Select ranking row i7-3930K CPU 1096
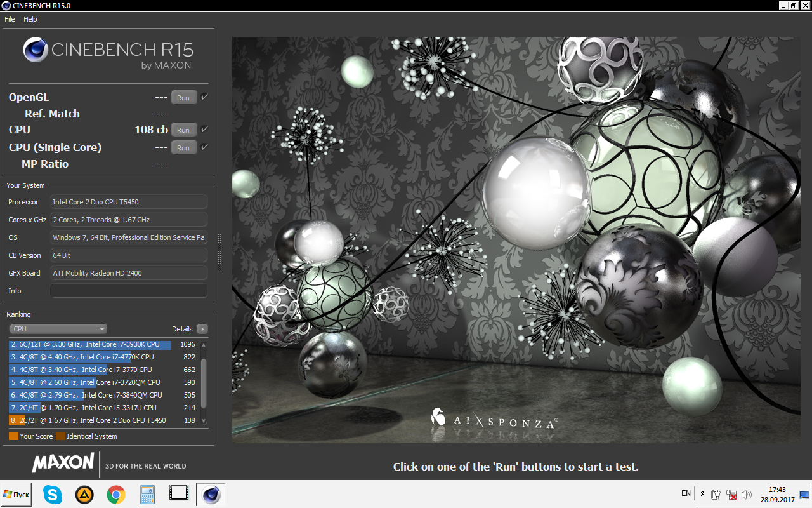This screenshot has height=508, width=812. (103, 344)
